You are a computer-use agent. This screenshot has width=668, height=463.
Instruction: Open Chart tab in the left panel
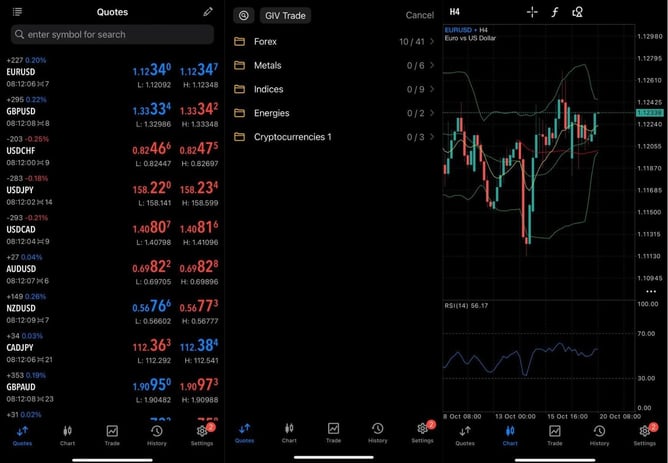(67, 435)
